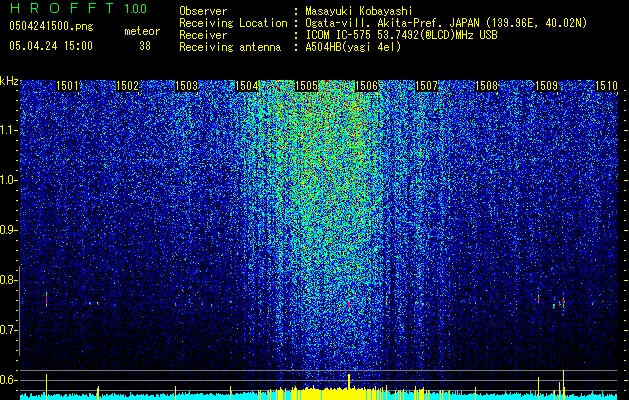This screenshot has height=400, width=629.
Task: Click the 1502 time marker
Action: pos(127,86)
